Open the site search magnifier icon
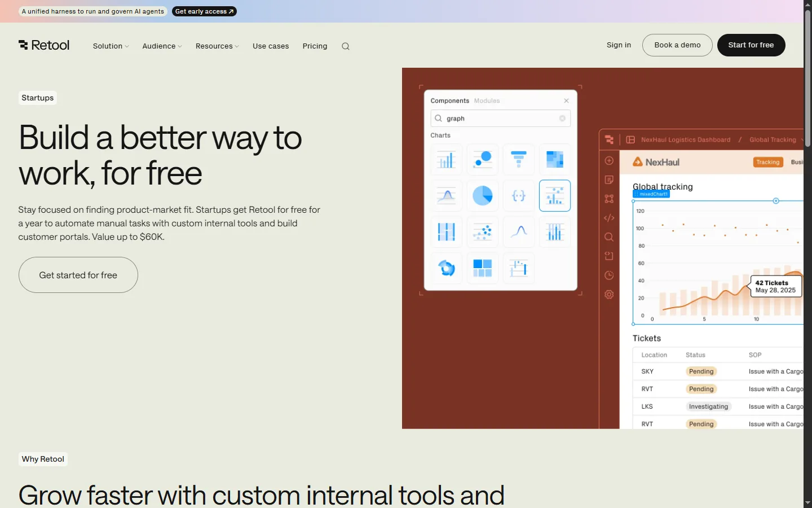812x508 pixels. 346,46
